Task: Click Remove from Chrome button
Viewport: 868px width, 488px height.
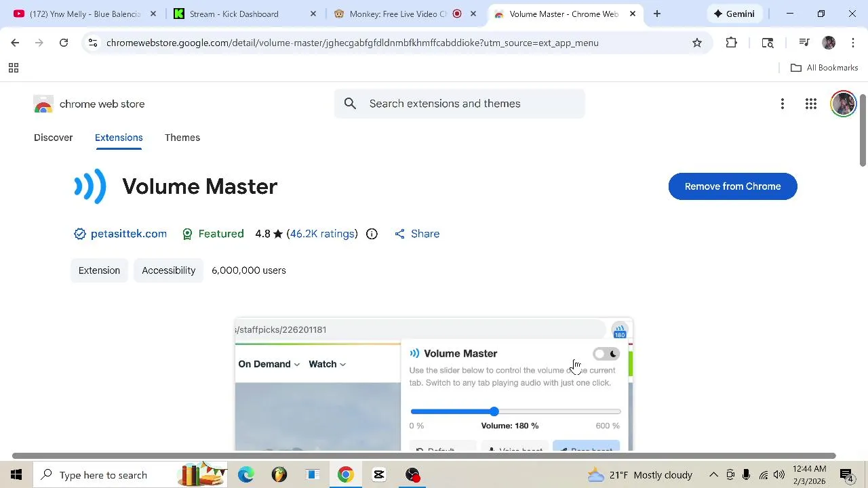Action: click(732, 186)
